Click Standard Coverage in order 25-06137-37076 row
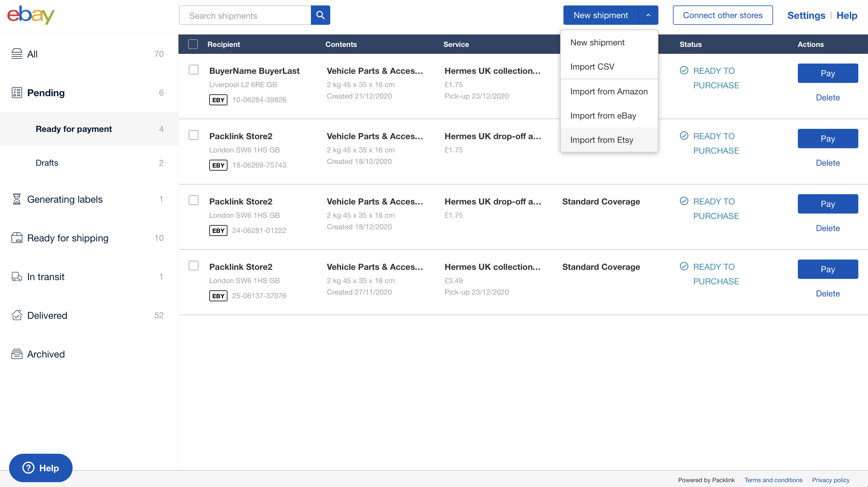Screen dimensions: 868x487 tap(601, 267)
